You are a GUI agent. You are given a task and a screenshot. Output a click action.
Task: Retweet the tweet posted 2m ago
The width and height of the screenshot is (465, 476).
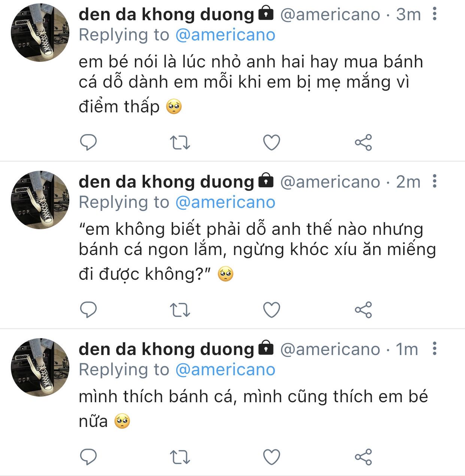[180, 310]
